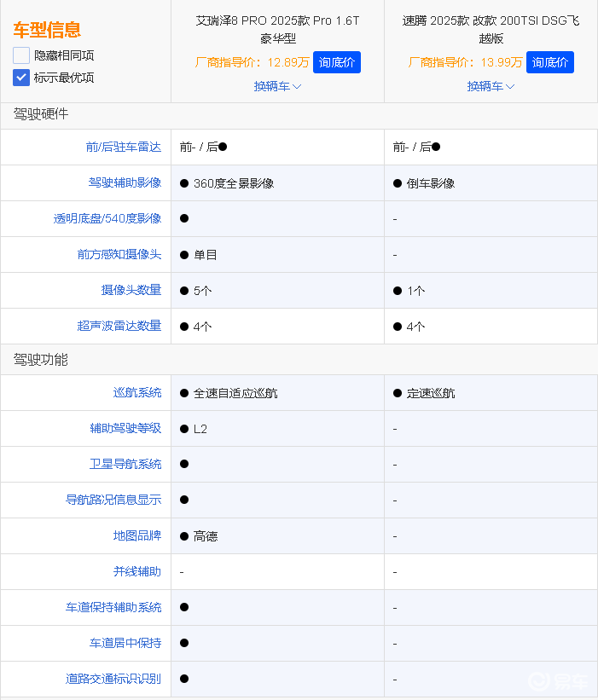This screenshot has height=700, width=598.
Task: Select the 360度全景影像 cell text
Action: 234,183
